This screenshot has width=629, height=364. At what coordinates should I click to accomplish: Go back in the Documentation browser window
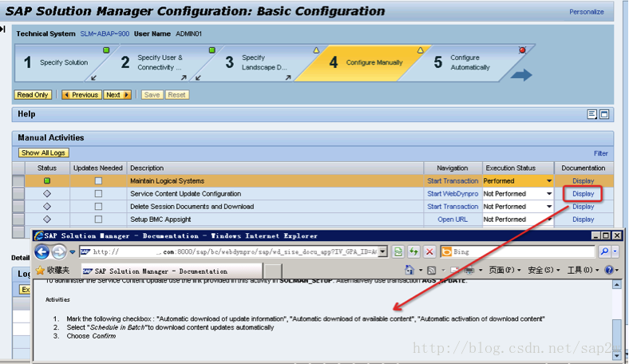coord(42,252)
